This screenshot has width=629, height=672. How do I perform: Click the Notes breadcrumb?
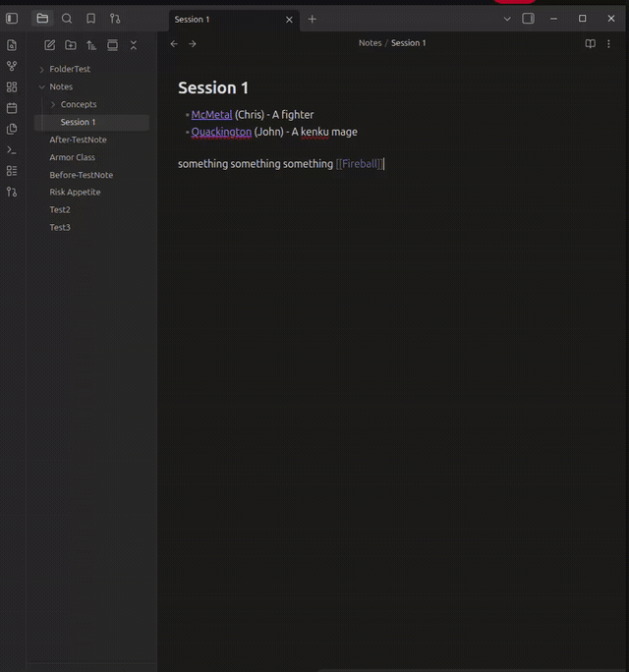click(370, 43)
